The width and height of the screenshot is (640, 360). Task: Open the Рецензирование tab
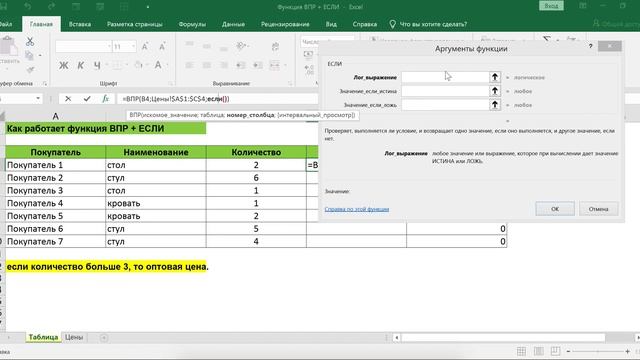285,24
